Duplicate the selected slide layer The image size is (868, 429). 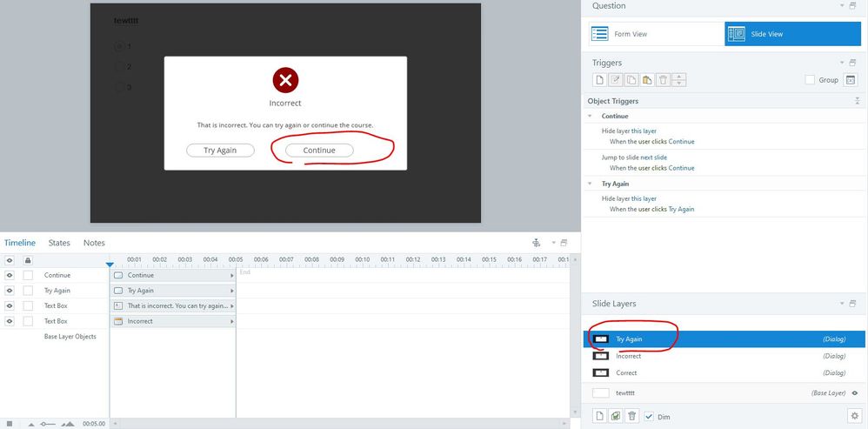[616, 416]
